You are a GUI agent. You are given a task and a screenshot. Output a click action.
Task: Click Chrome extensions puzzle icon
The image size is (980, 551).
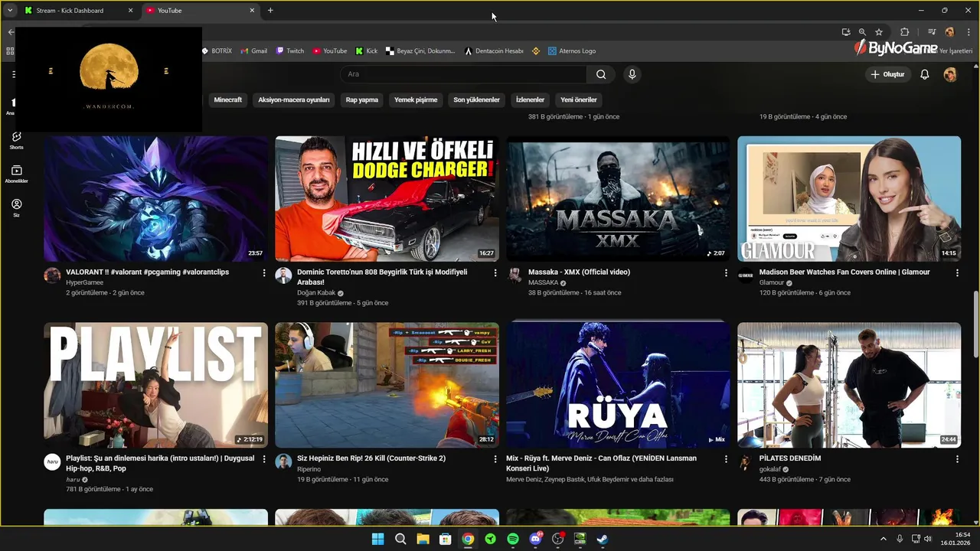tap(904, 32)
